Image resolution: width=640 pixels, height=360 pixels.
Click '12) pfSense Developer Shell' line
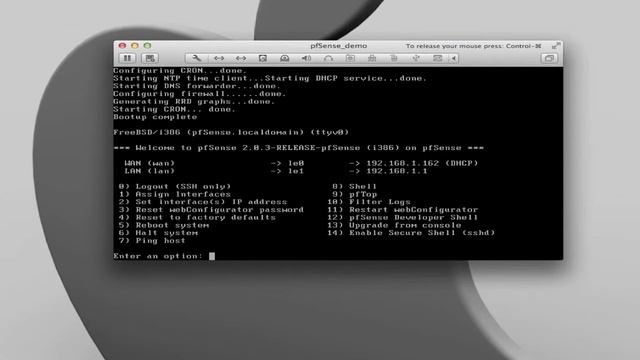(x=402, y=218)
